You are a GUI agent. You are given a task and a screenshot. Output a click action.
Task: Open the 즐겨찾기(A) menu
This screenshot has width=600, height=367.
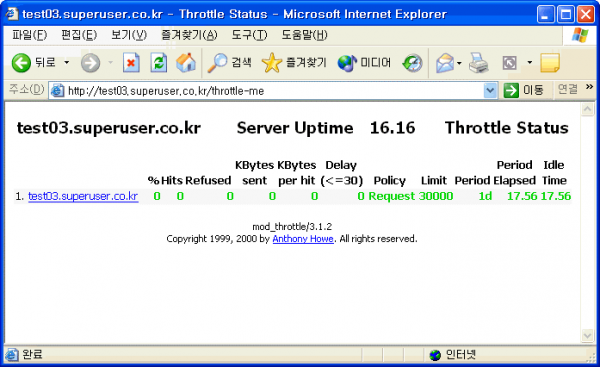(x=189, y=35)
